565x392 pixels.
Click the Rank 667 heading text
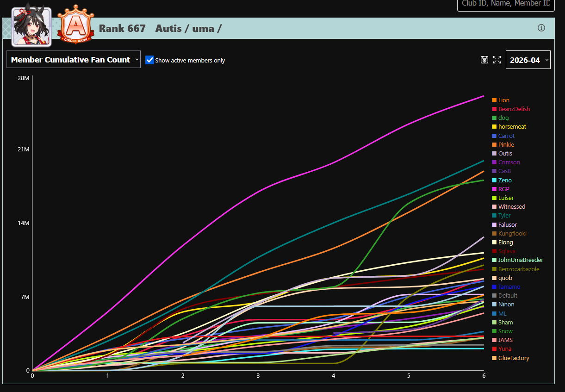point(122,28)
